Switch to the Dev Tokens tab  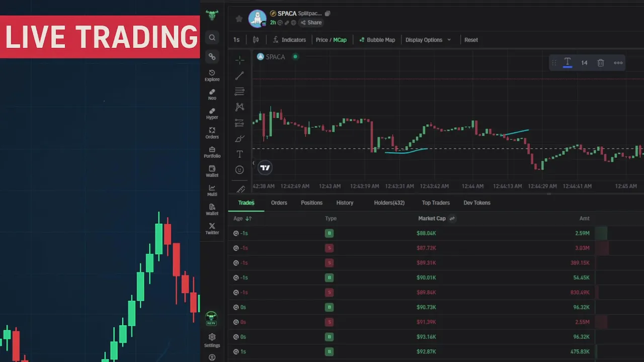pos(476,203)
